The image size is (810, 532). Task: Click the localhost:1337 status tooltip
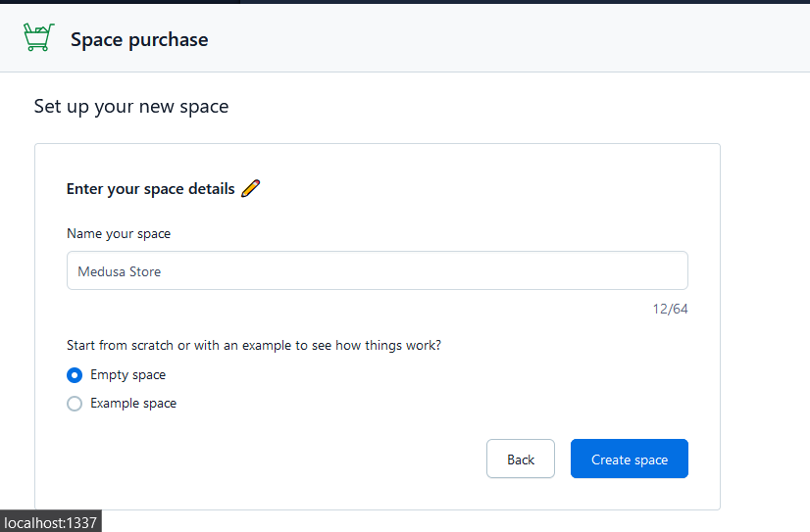click(51, 521)
